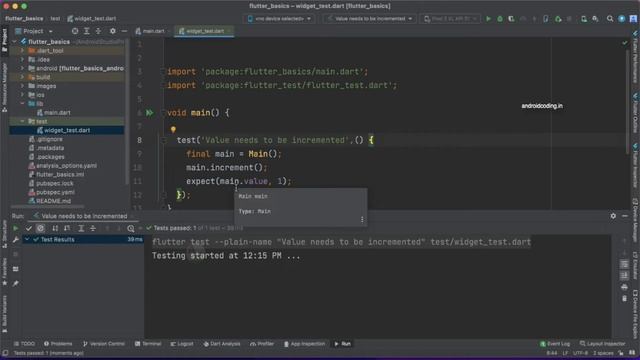640x360 pixels.
Task: Collapse the test folder
Action: click(x=22, y=121)
